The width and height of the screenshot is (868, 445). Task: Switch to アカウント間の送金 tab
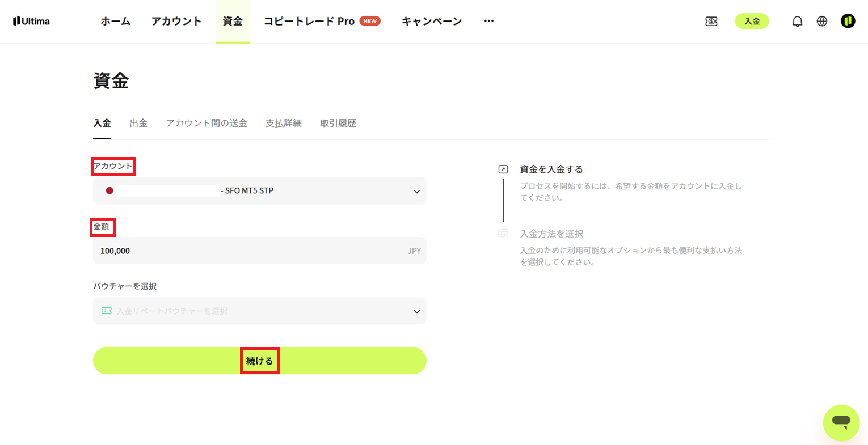coord(207,123)
